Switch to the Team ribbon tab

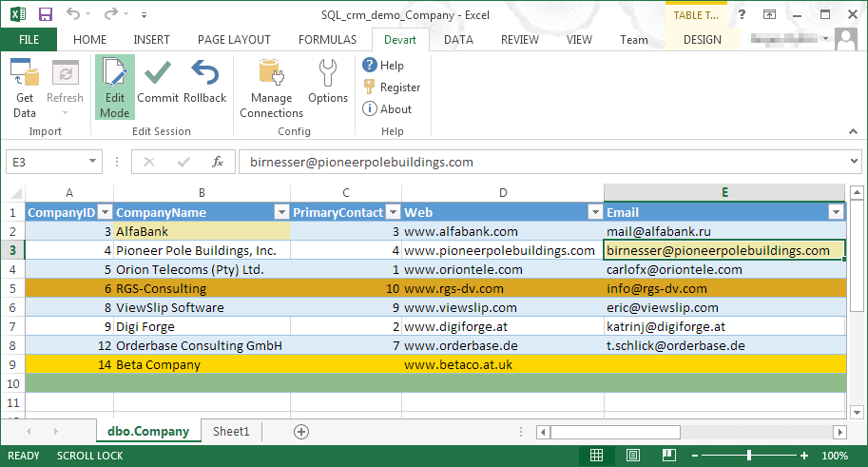(x=634, y=40)
